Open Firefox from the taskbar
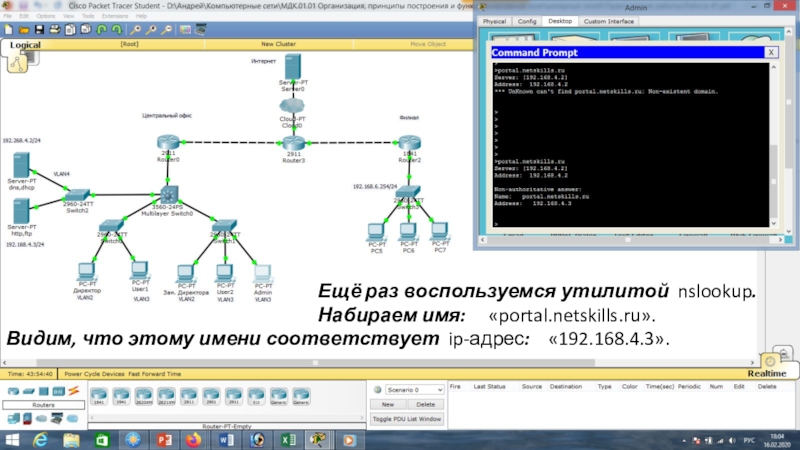This screenshot has height=450, width=800. click(193, 440)
